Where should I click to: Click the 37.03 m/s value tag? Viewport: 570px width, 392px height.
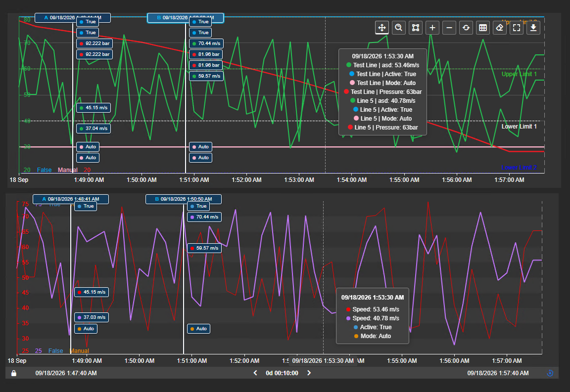pos(92,317)
